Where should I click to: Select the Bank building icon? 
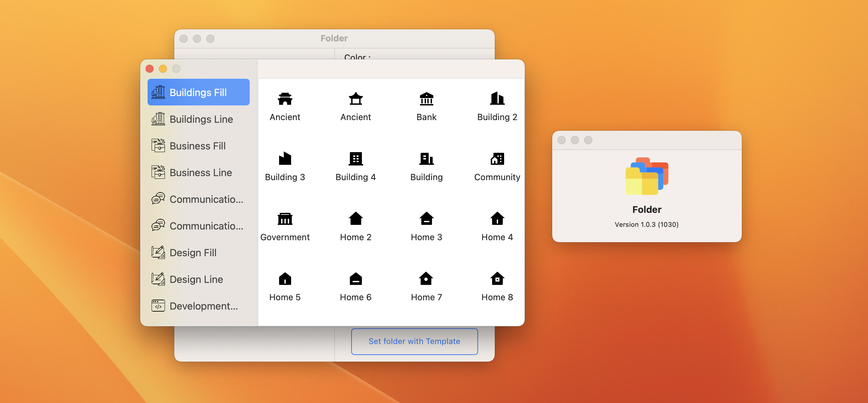pyautogui.click(x=426, y=99)
